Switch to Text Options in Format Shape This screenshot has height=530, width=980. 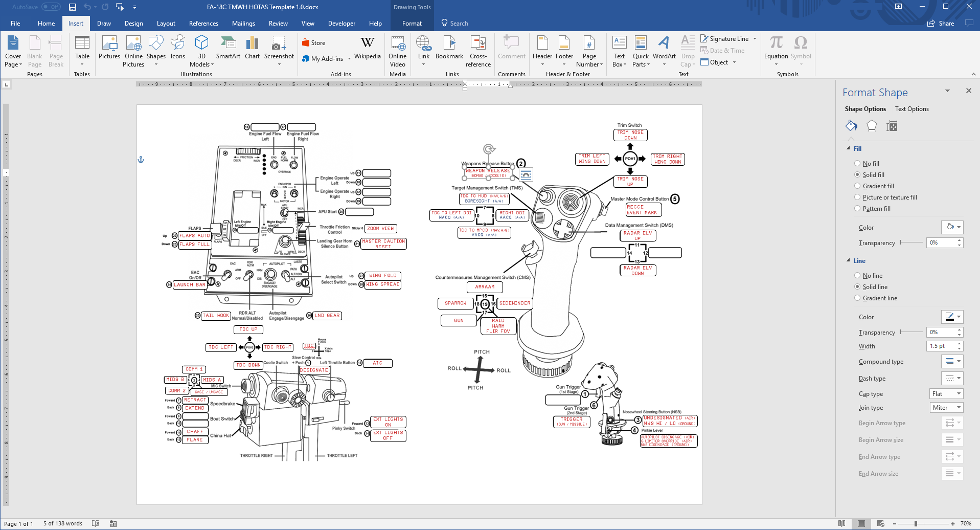click(x=911, y=109)
